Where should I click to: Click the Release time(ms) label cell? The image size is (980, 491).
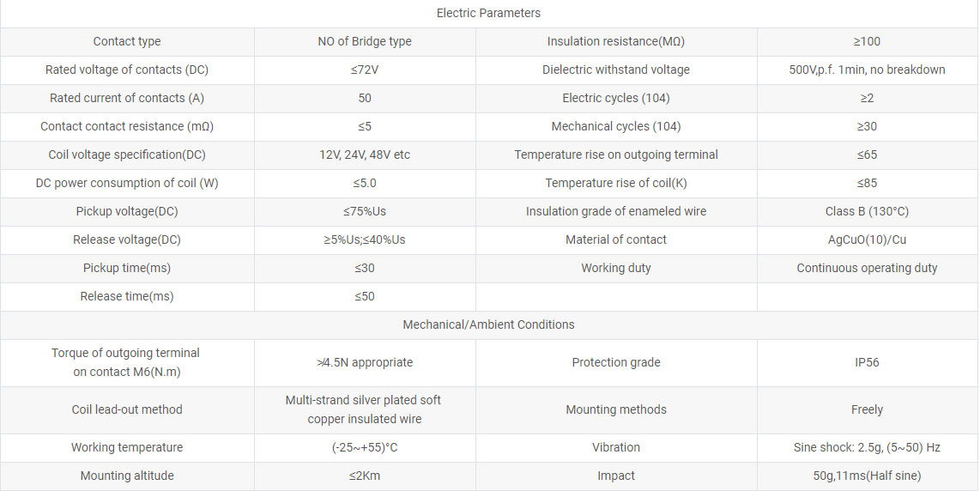tap(127, 296)
